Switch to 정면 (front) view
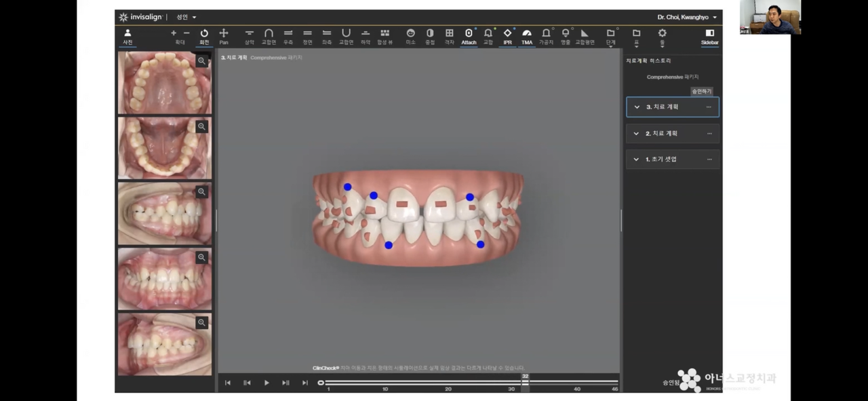This screenshot has width=868, height=401. point(307,37)
